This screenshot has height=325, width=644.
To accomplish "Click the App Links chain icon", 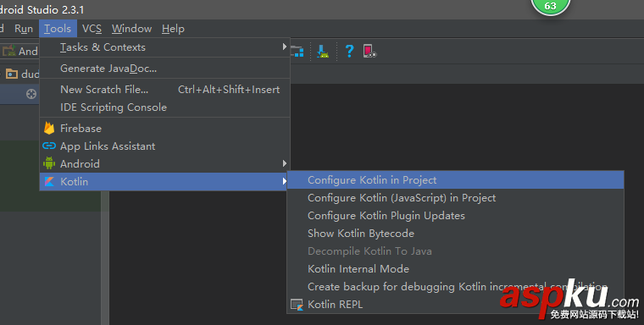I will point(49,146).
